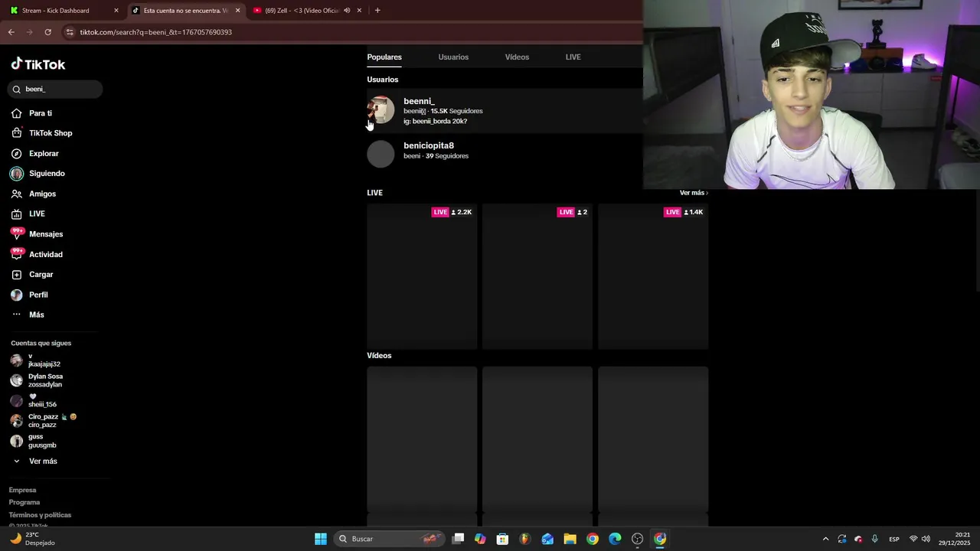Screen dimensions: 980x551
Task: Open Microsoft Store from taskbar
Action: (x=502, y=539)
